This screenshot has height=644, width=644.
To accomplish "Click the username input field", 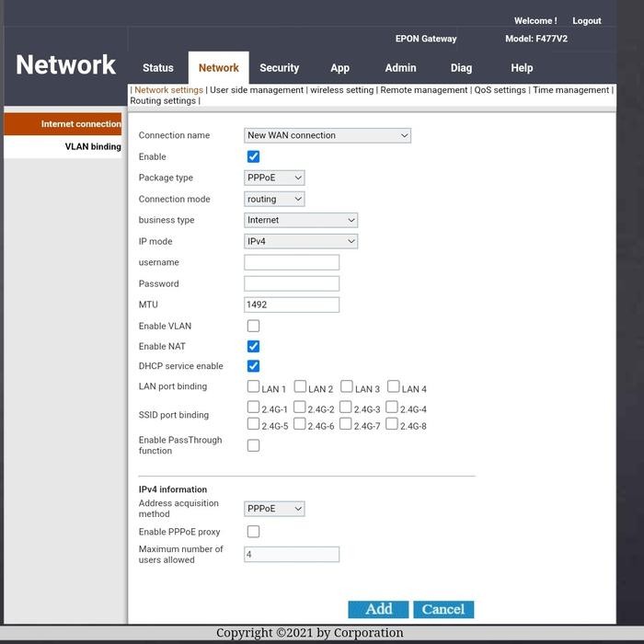I will tap(292, 262).
